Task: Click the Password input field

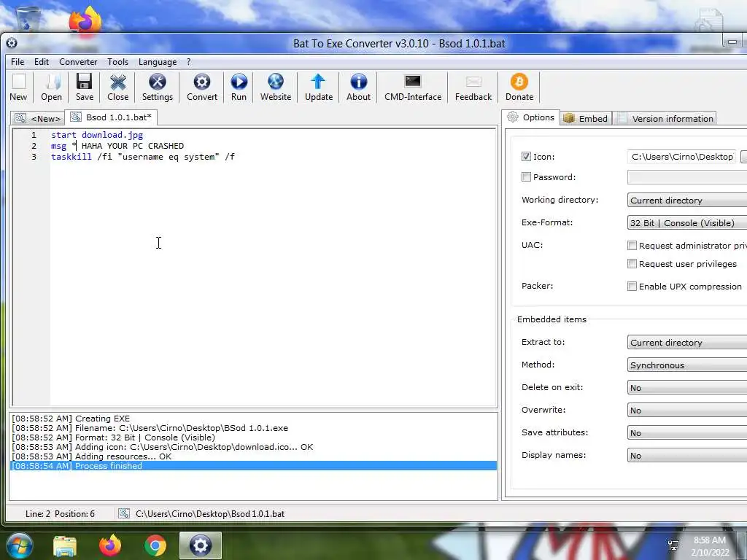Action: 687,177
